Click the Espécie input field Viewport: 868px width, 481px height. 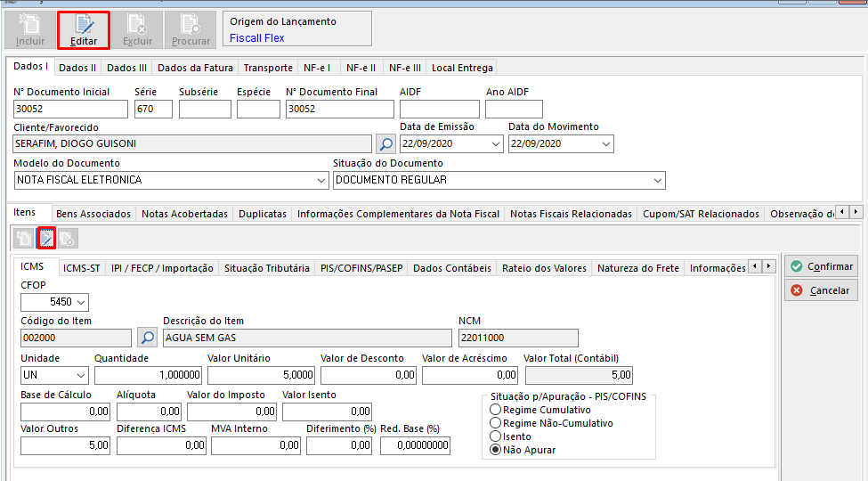tap(258, 110)
